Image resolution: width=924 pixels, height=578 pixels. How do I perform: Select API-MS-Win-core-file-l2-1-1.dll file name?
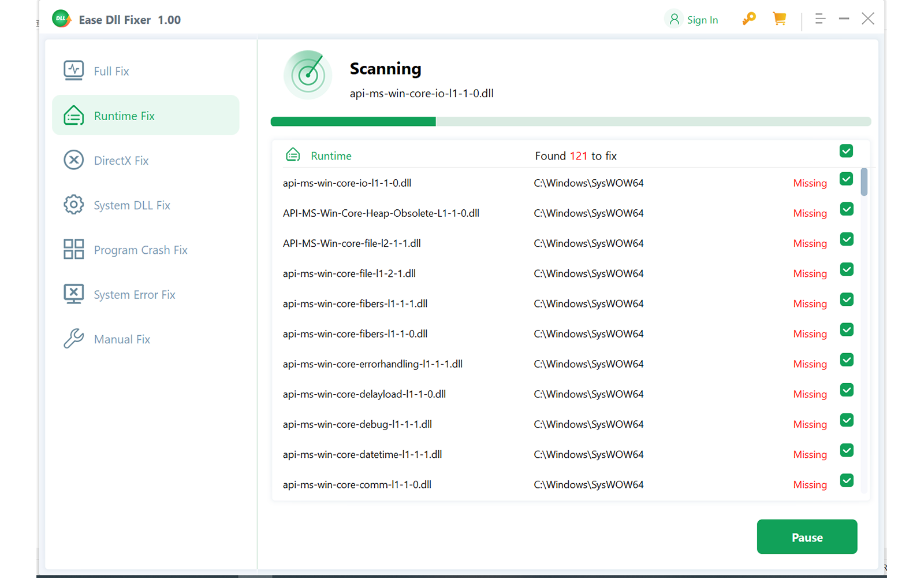coord(352,243)
